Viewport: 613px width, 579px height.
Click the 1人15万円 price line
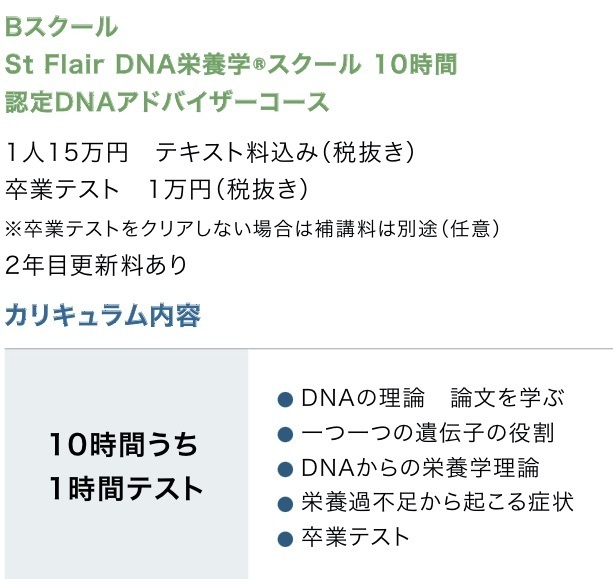pyautogui.click(x=209, y=153)
